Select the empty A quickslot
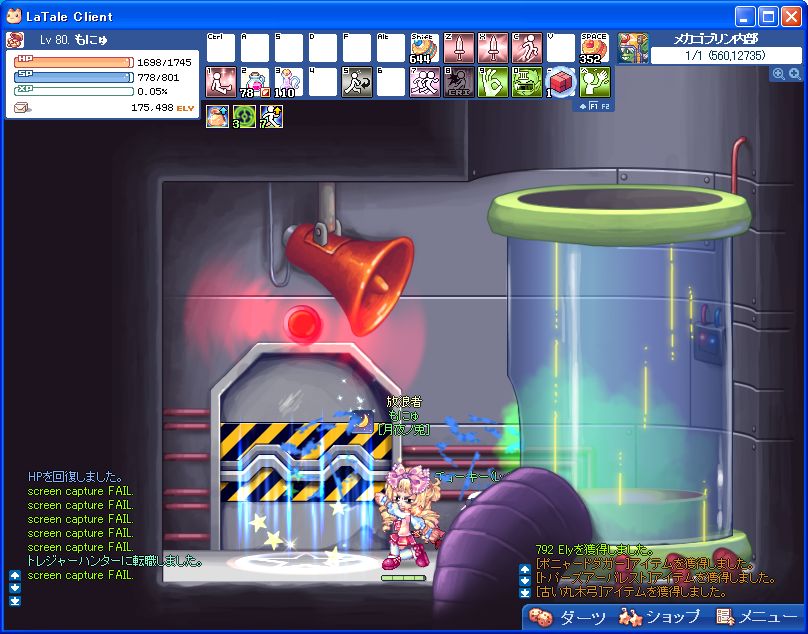Image resolution: width=808 pixels, height=634 pixels. point(255,48)
